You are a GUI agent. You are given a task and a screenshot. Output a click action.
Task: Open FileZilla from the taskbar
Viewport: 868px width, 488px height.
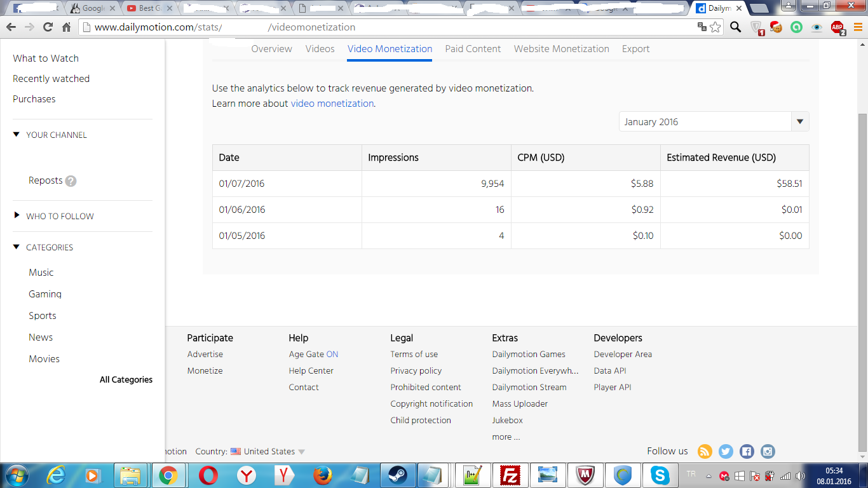510,475
